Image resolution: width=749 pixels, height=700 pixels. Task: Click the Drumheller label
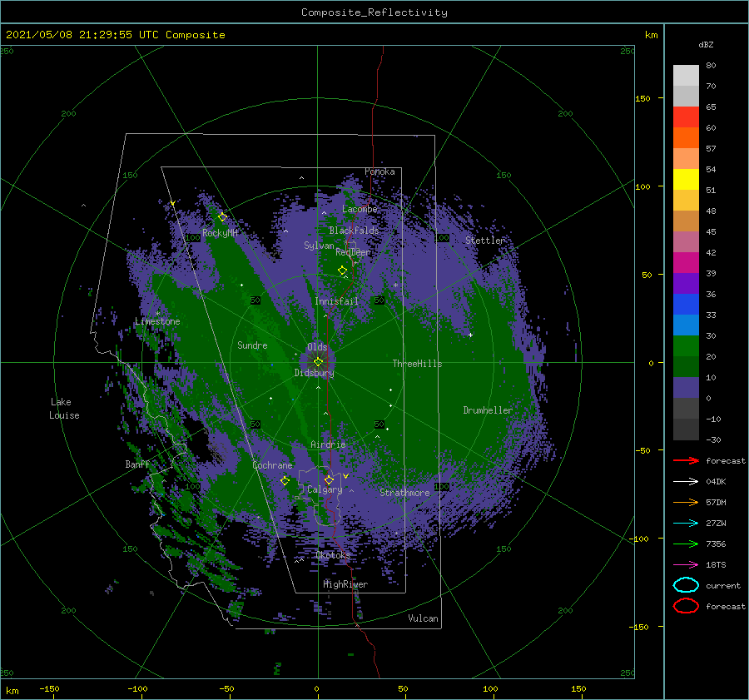(488, 410)
